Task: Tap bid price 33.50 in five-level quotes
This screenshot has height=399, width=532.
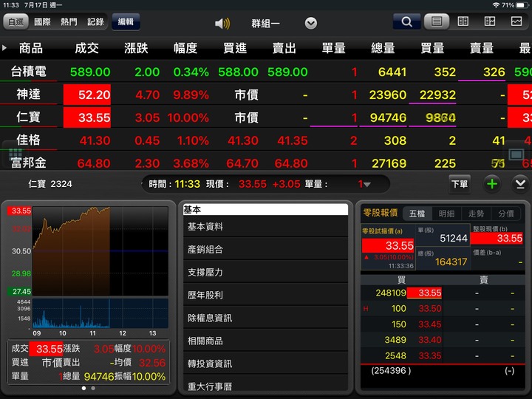Action: [x=430, y=308]
